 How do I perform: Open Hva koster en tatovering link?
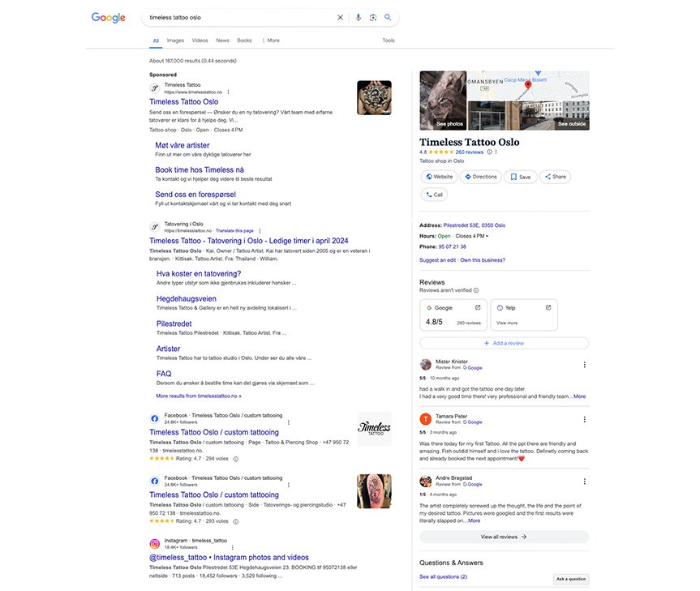pyautogui.click(x=199, y=274)
